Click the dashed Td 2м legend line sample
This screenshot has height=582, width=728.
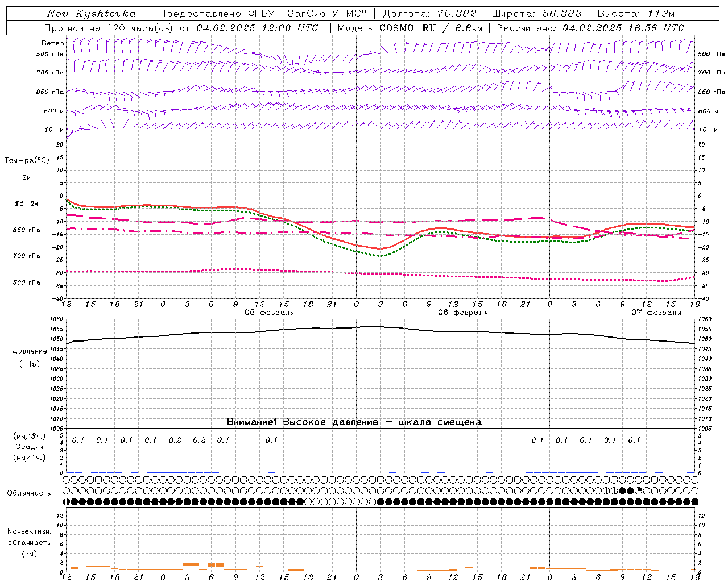25,210
